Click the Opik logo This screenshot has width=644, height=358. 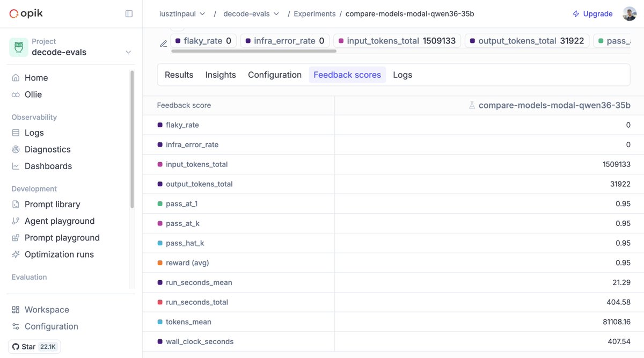pos(27,14)
